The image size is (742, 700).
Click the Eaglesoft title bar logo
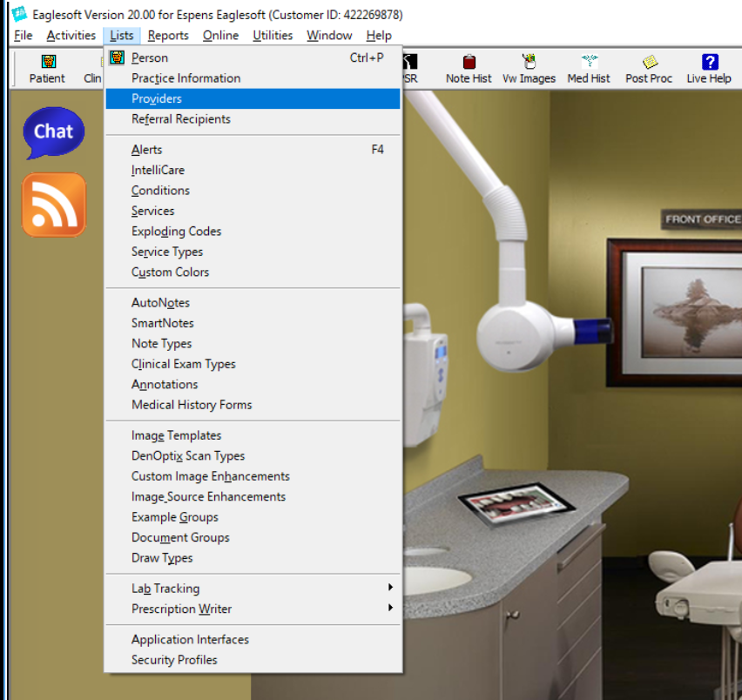pos(19,14)
